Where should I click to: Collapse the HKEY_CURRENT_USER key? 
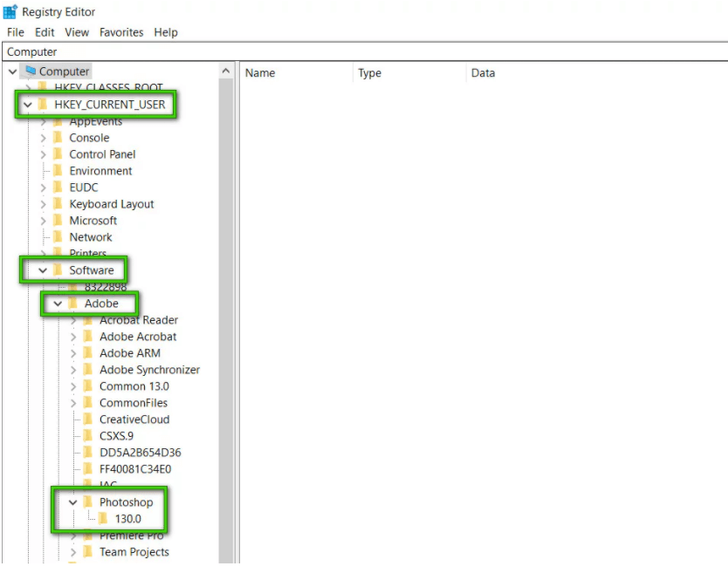27,105
